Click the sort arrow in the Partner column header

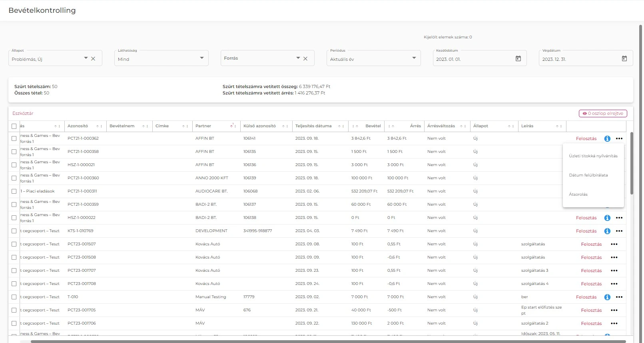pyautogui.click(x=231, y=126)
